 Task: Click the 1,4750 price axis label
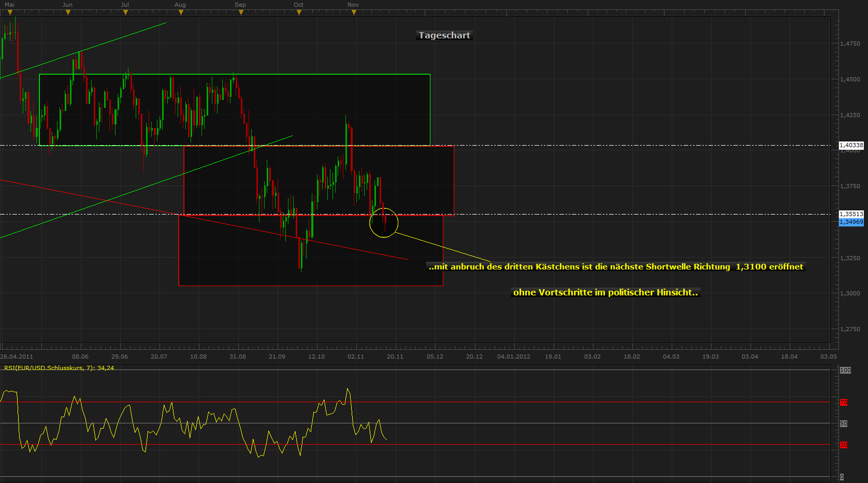click(850, 44)
